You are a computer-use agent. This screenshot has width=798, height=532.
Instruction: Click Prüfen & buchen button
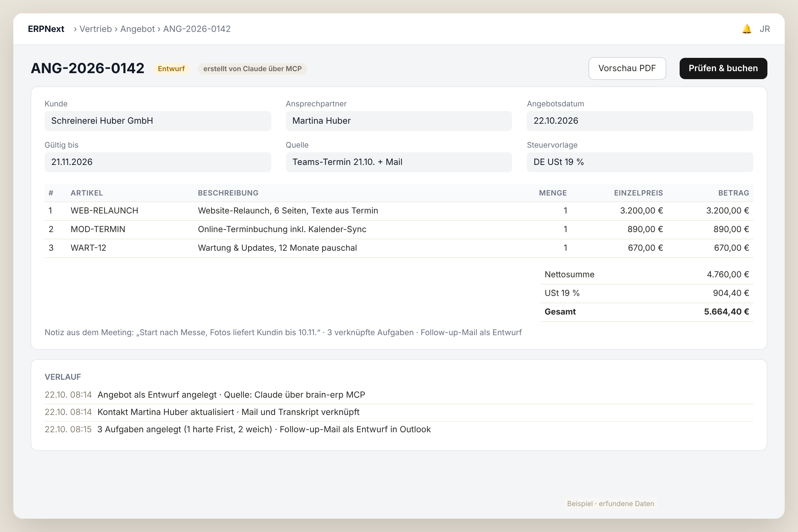click(x=723, y=68)
